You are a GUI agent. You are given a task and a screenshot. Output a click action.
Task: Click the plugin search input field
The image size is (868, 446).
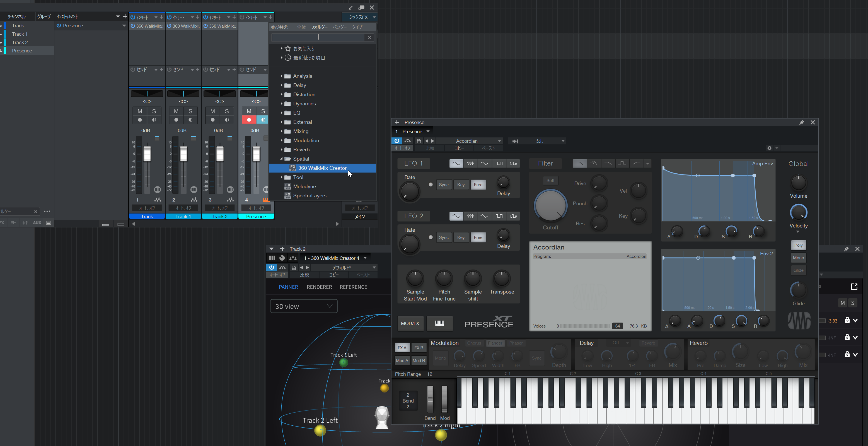point(318,37)
